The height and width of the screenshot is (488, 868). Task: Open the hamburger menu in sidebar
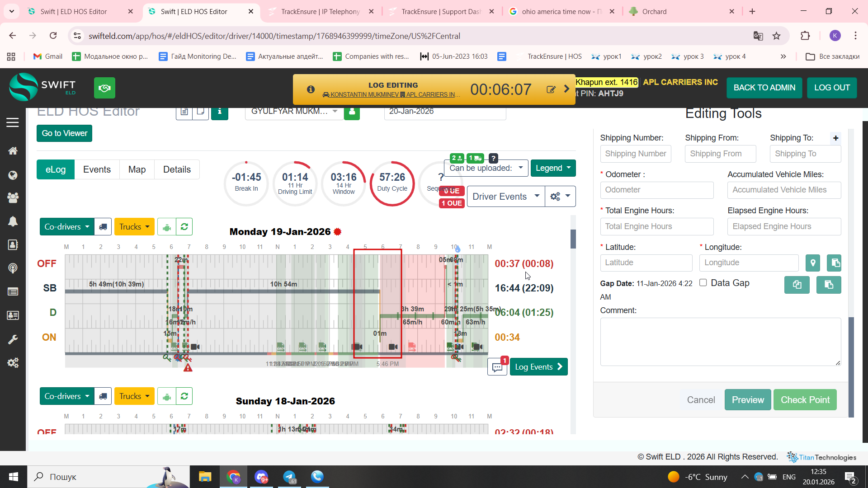point(13,122)
